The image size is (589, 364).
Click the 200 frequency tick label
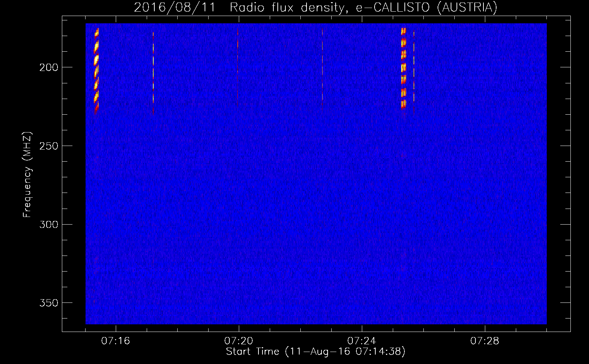click(x=48, y=67)
